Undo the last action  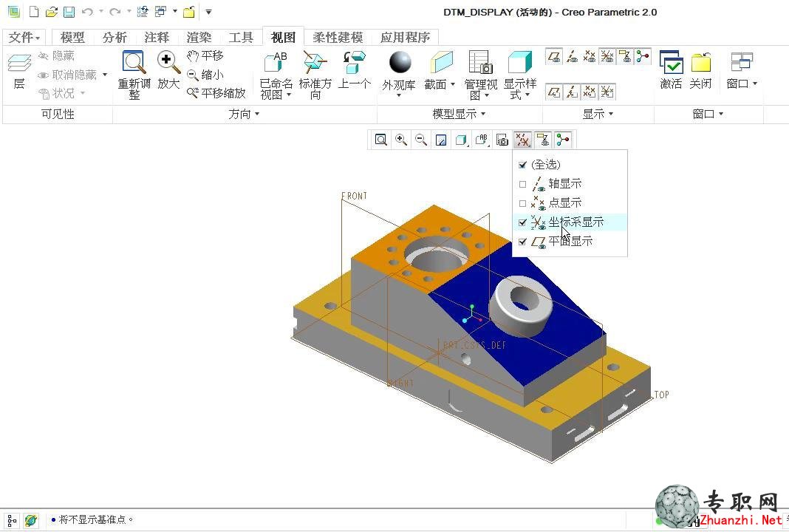click(87, 12)
